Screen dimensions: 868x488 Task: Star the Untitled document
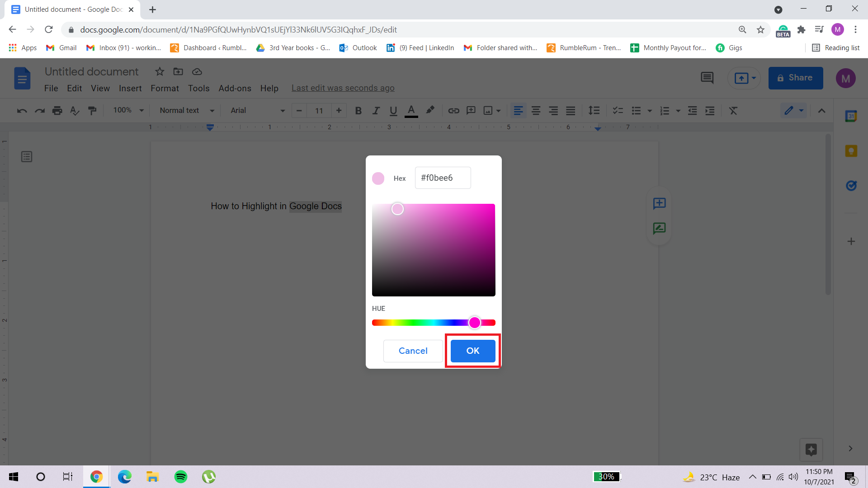160,71
